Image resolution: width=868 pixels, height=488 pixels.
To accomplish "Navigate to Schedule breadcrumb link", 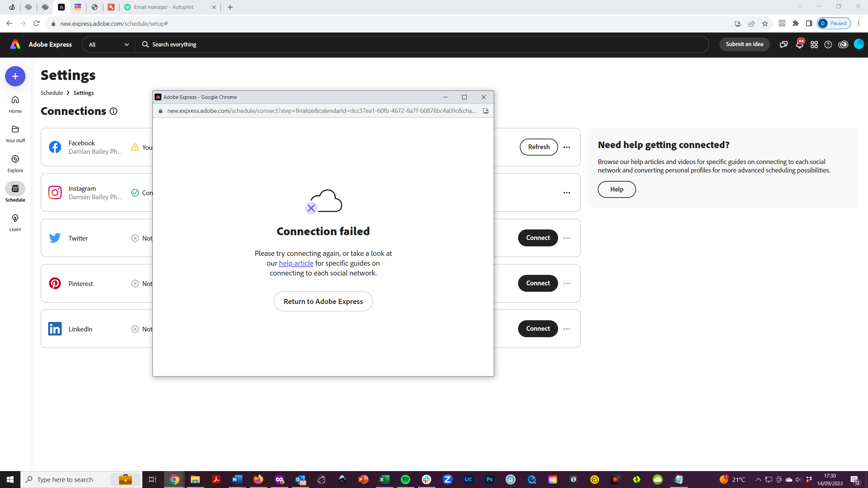I will pos(52,93).
